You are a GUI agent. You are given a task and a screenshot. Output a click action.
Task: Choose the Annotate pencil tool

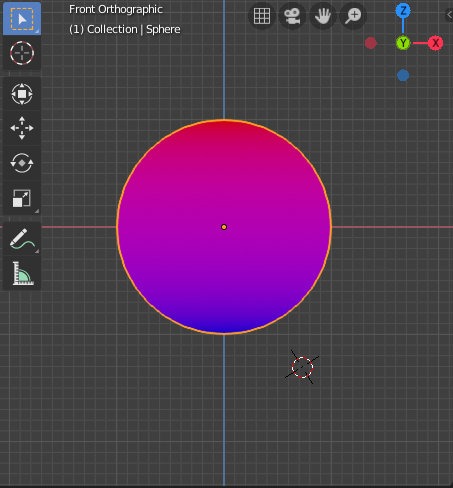[x=22, y=239]
